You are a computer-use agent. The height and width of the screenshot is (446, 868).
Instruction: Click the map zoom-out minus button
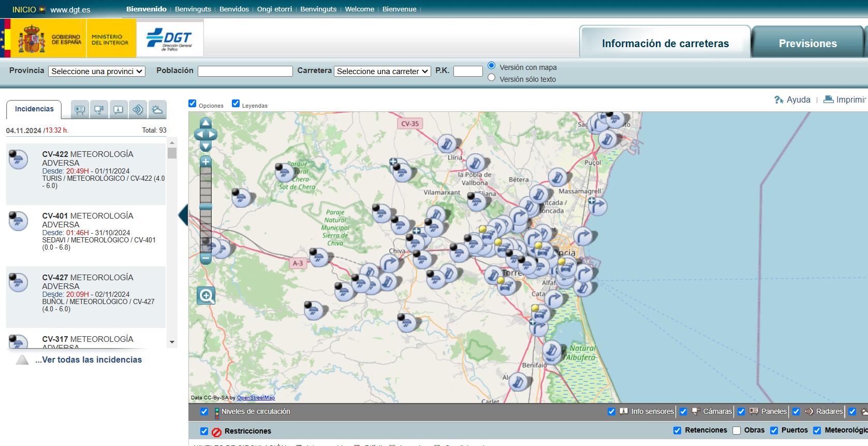pyautogui.click(x=205, y=257)
